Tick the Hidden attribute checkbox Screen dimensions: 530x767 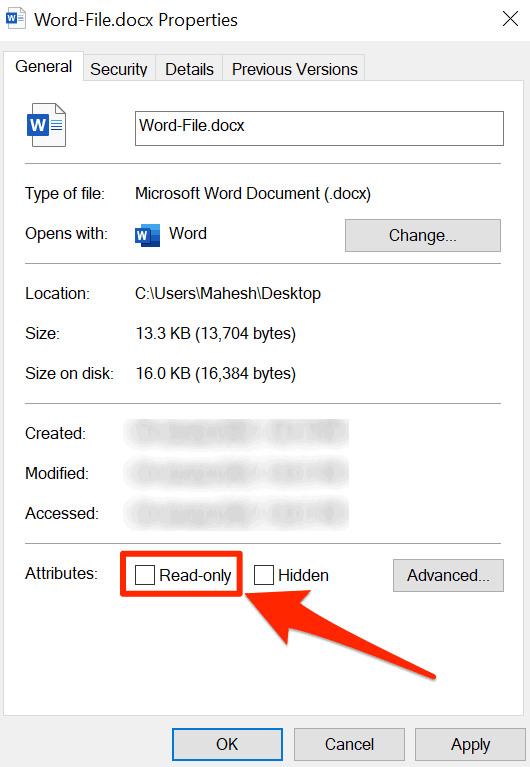pyautogui.click(x=264, y=575)
